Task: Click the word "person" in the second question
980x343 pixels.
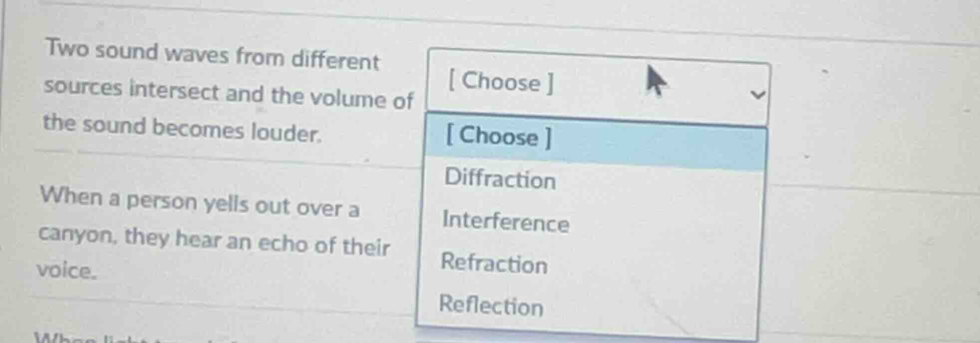Action: pos(162,201)
